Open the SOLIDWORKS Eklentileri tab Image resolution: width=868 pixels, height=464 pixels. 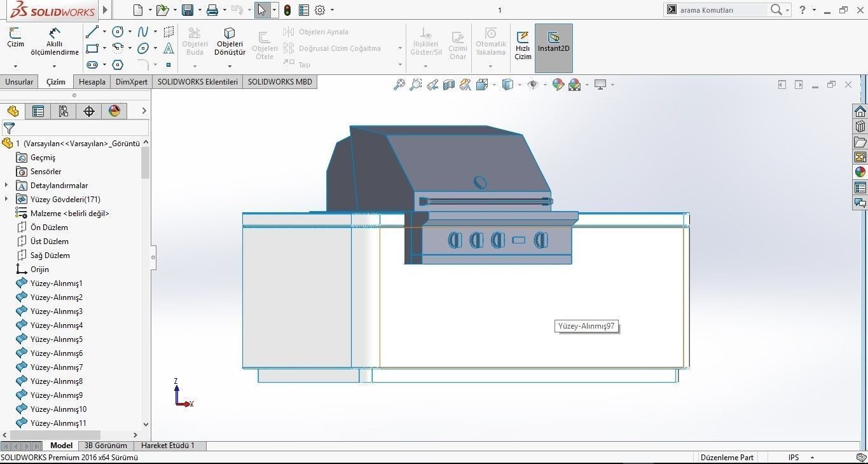click(198, 82)
